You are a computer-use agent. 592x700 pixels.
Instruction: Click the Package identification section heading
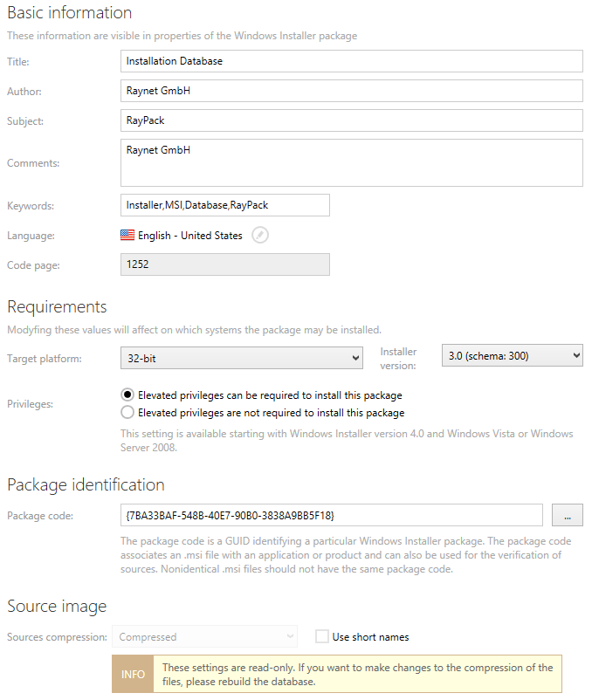pos(86,484)
